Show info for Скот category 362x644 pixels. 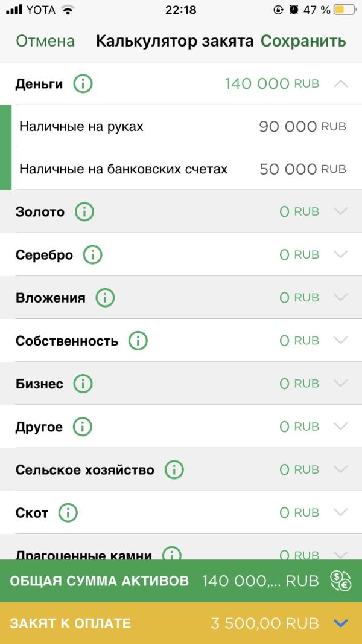click(x=68, y=512)
